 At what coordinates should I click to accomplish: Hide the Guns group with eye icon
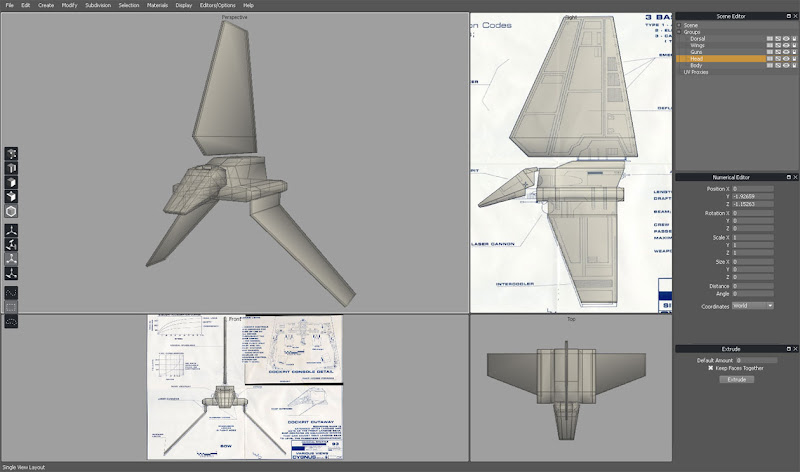(x=786, y=52)
